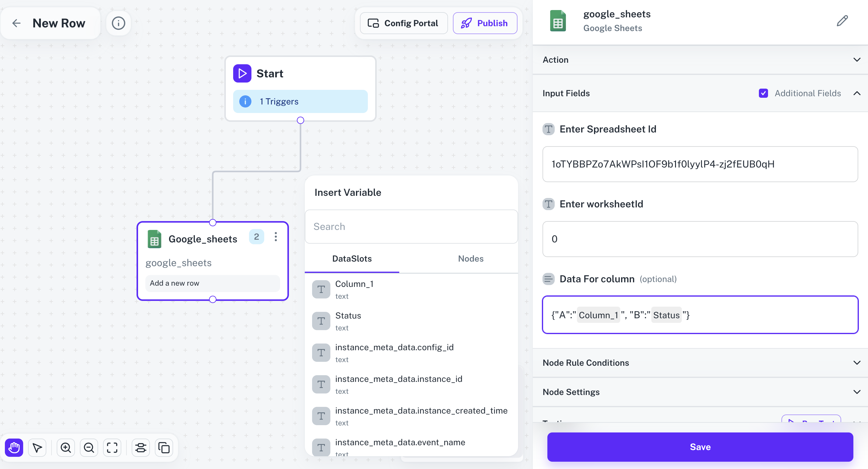868x469 pixels.
Task: Zoom out of the canvas
Action: [89, 448]
